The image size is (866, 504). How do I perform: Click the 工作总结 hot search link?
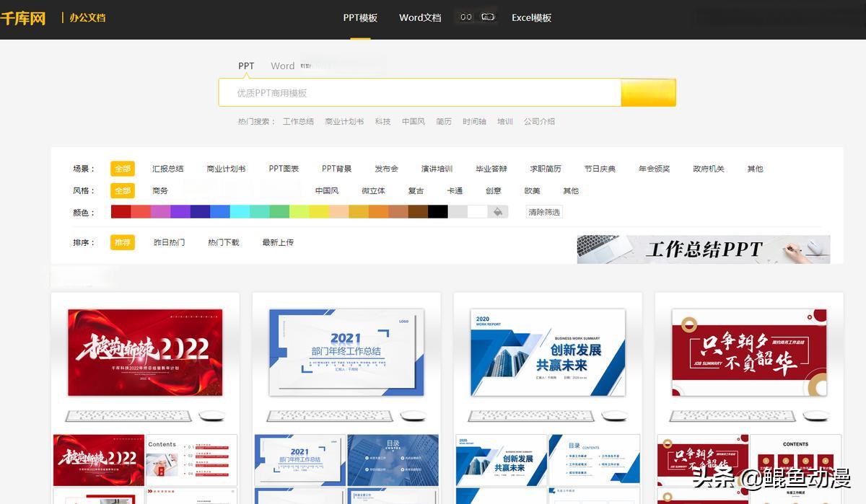coord(298,122)
